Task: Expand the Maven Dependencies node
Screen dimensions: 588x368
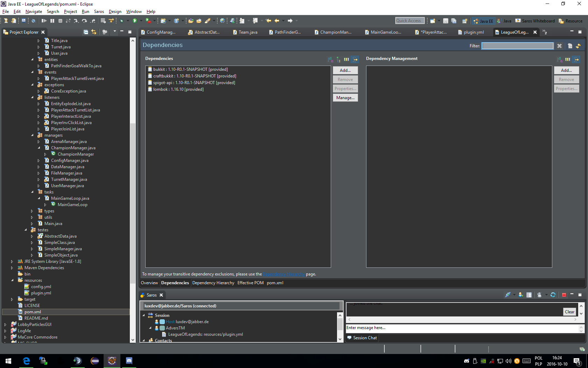Action: 12,268
